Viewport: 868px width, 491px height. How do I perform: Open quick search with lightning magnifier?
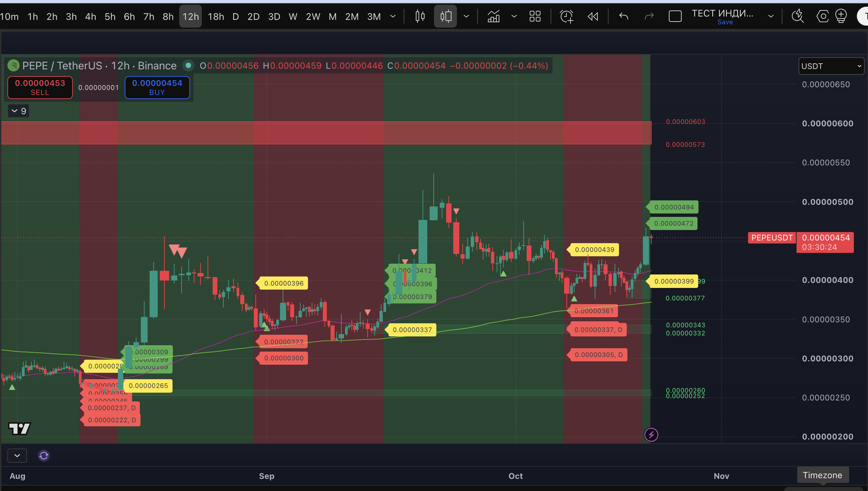(798, 16)
